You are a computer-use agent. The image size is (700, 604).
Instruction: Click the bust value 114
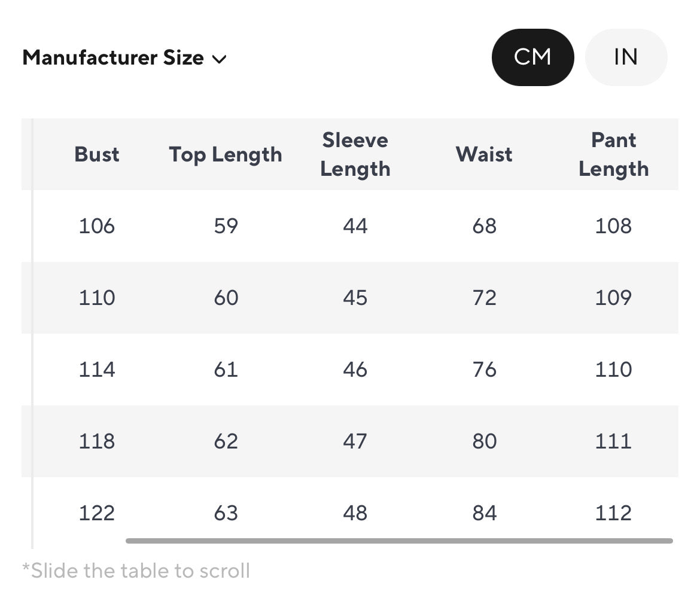pos(97,370)
